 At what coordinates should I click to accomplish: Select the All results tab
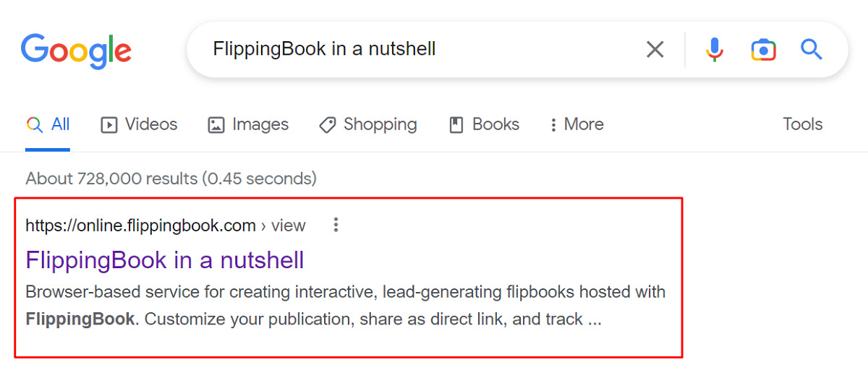(48, 124)
